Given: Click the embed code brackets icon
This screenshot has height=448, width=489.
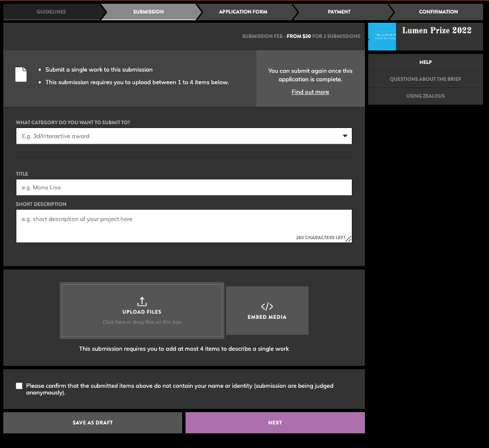Looking at the screenshot, I should coord(267,306).
